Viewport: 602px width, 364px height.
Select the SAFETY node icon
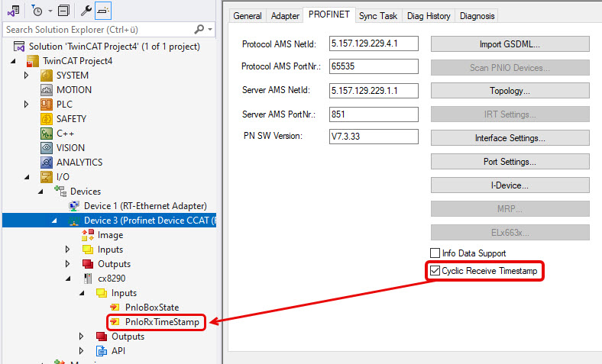[x=47, y=119]
